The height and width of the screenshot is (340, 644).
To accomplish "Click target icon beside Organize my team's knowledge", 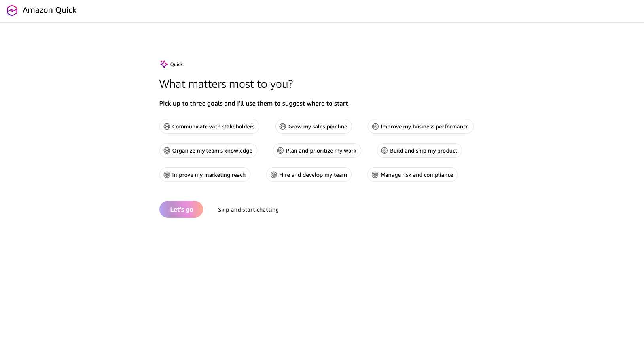I will tap(167, 151).
